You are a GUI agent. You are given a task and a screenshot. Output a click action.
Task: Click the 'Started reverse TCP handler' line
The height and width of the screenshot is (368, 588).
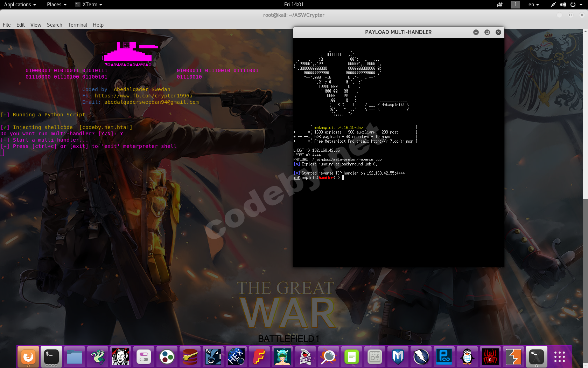[x=349, y=173]
